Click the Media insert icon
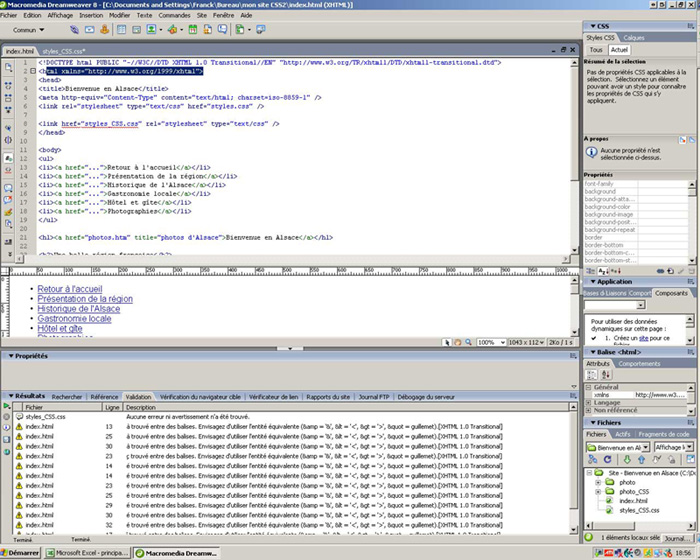 click(172, 30)
